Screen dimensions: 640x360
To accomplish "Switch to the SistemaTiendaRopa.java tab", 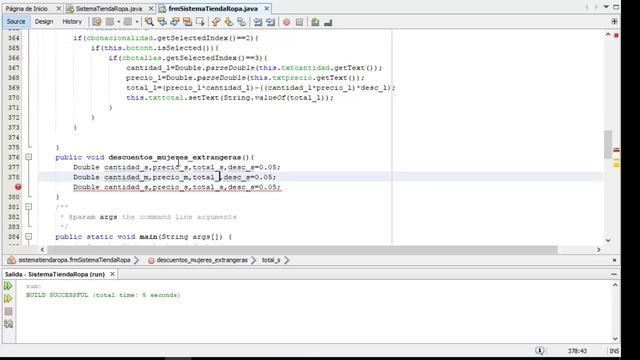I will pyautogui.click(x=109, y=9).
